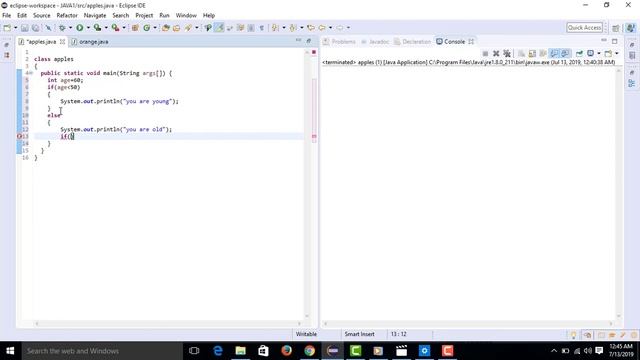Click Previous Annotation toolbar icon

pyautogui.click(x=293, y=28)
